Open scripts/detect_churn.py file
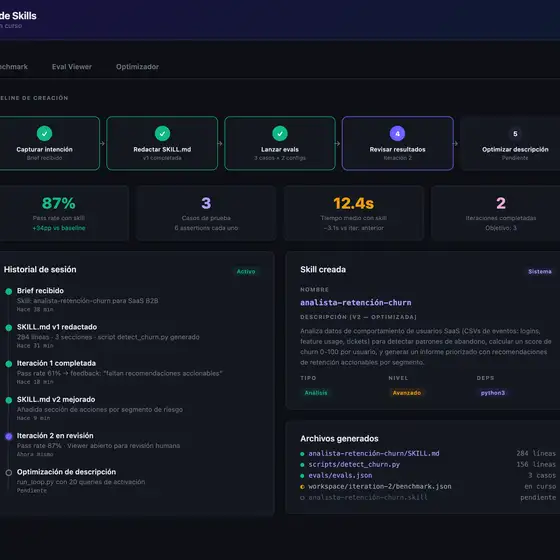 [x=354, y=464]
